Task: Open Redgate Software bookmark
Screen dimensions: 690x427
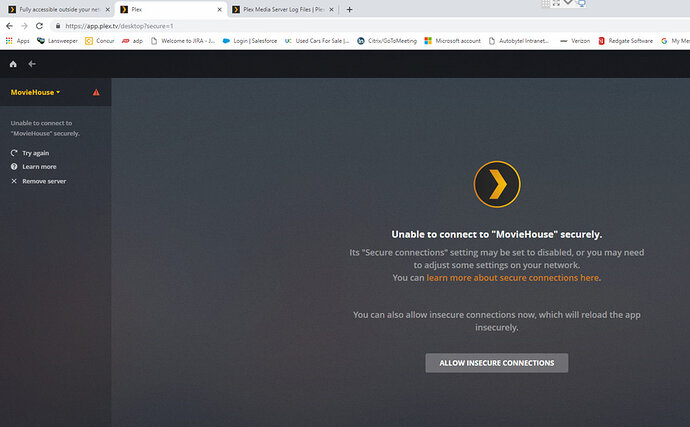Action: click(625, 41)
